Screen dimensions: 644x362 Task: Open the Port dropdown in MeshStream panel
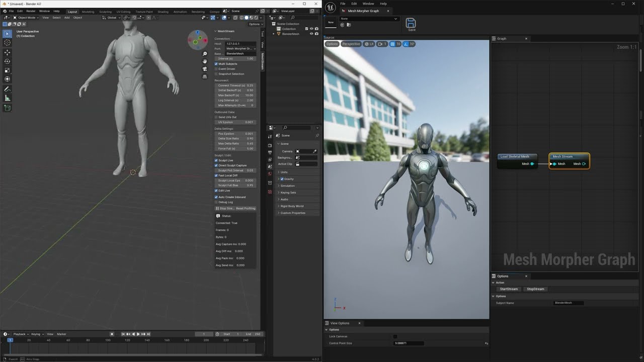(x=240, y=49)
